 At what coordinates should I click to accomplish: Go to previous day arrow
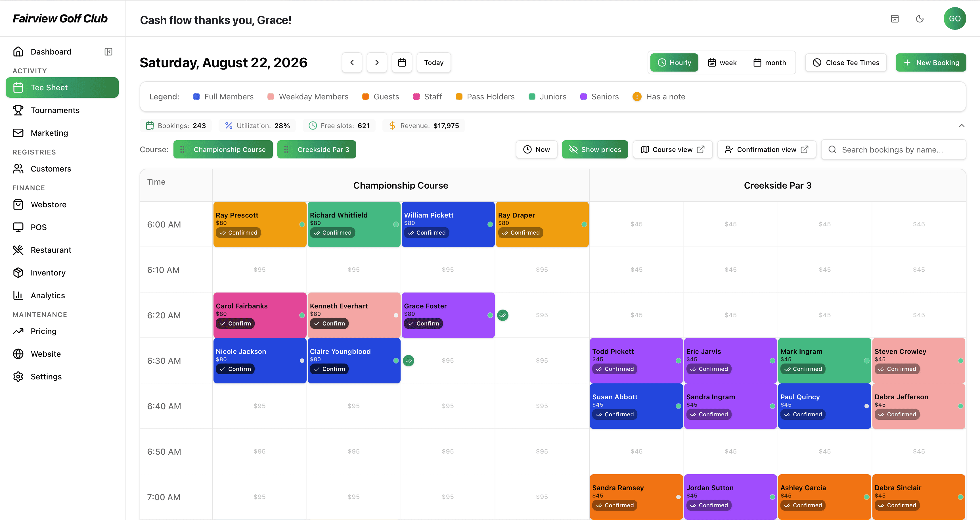coord(352,62)
